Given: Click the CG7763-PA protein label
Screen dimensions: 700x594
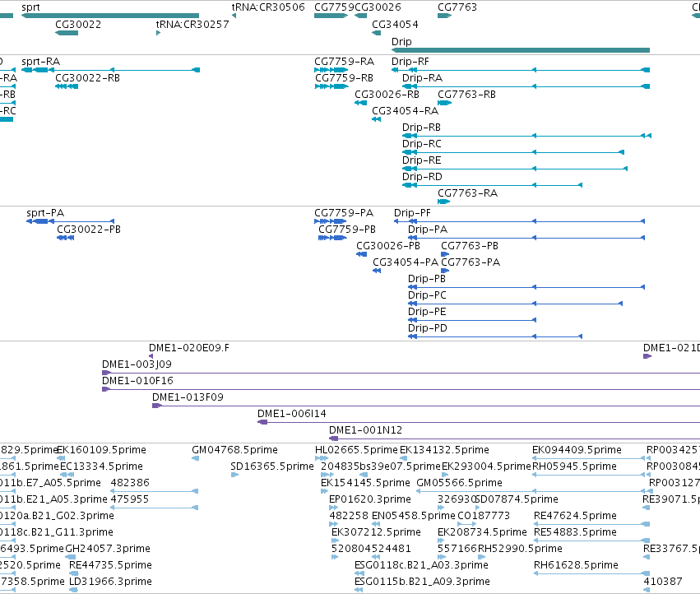Looking at the screenshot, I should click(471, 262).
